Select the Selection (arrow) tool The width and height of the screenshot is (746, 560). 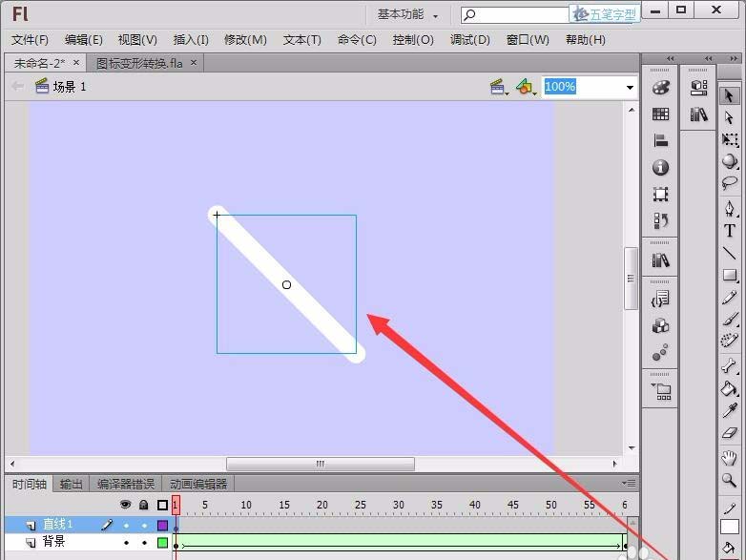(x=729, y=95)
